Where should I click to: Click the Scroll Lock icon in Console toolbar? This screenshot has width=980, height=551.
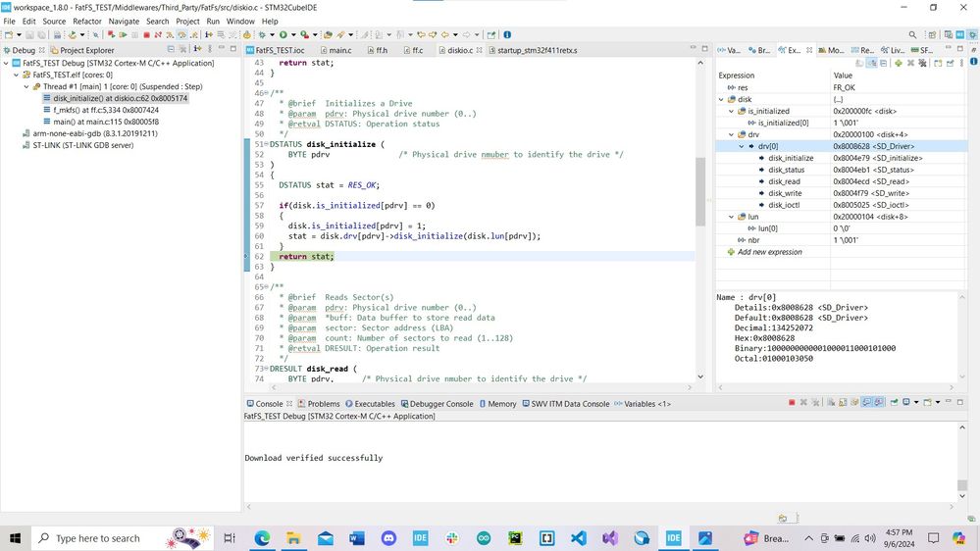click(843, 402)
